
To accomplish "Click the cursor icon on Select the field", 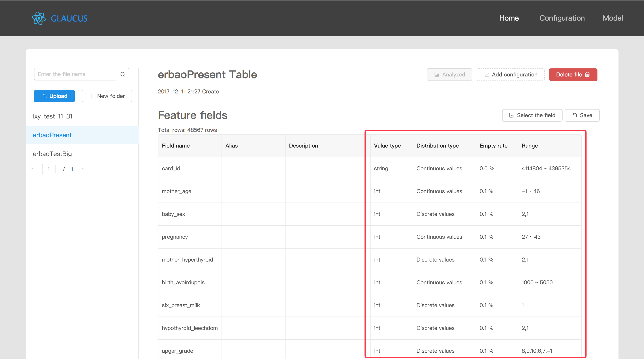I will click(x=512, y=115).
